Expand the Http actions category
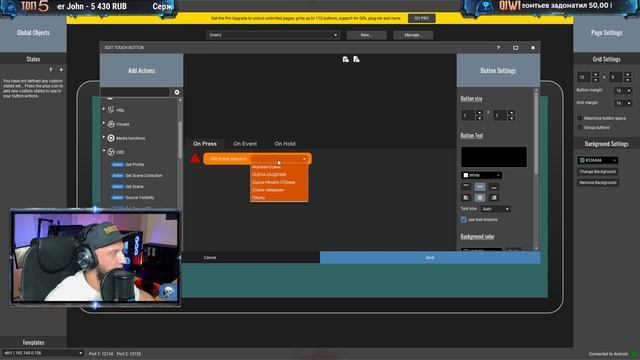The width and height of the screenshot is (640, 360). point(104,109)
